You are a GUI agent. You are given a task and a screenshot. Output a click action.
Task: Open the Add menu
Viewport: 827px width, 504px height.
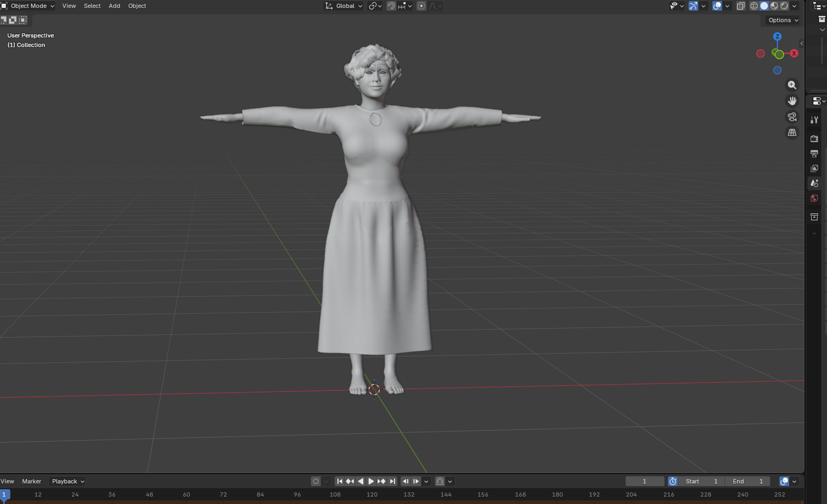point(114,6)
